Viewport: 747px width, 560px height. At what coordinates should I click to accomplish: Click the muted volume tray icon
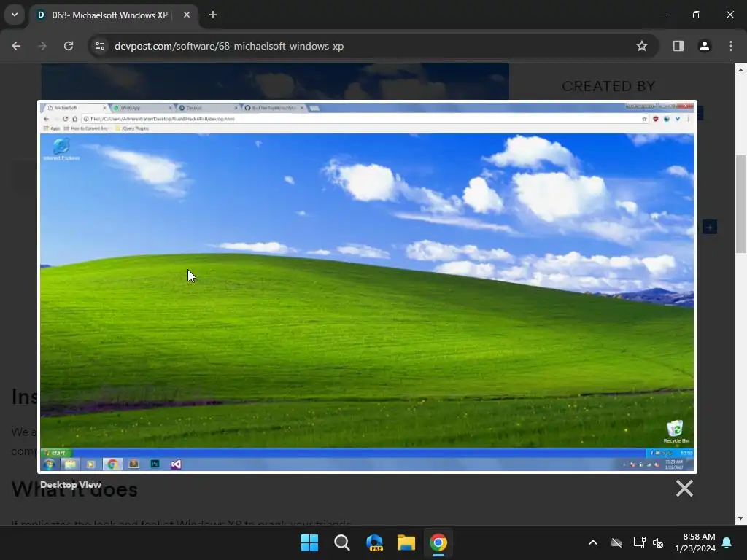pos(659,542)
